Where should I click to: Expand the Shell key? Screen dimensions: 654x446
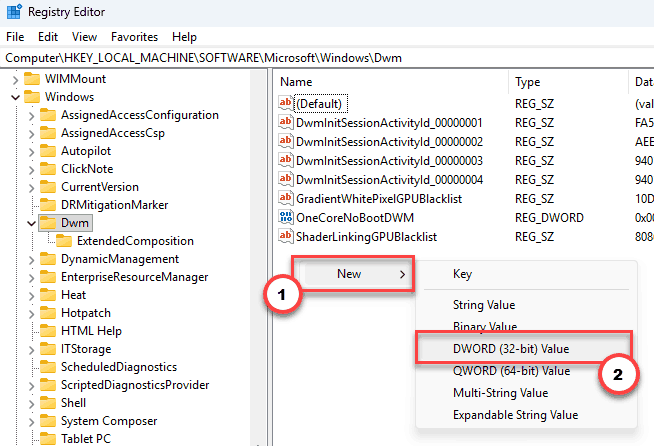point(31,403)
